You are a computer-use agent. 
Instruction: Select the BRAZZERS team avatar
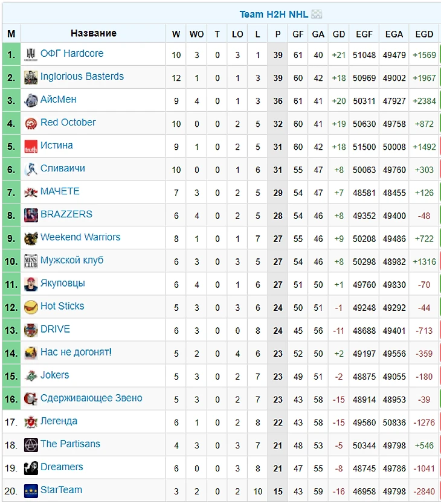pos(31,215)
